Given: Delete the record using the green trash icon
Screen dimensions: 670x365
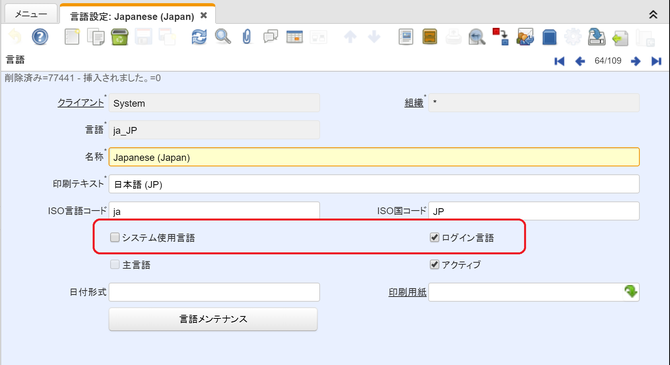Looking at the screenshot, I should (120, 37).
